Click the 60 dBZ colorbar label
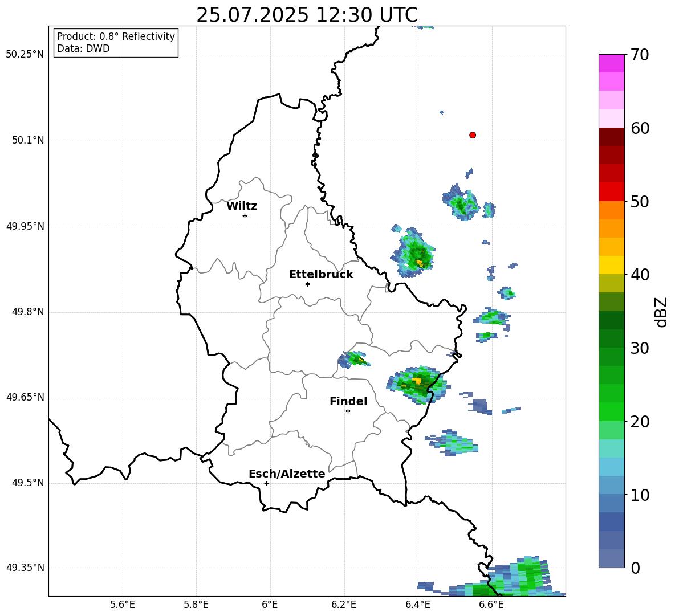 click(x=640, y=128)
